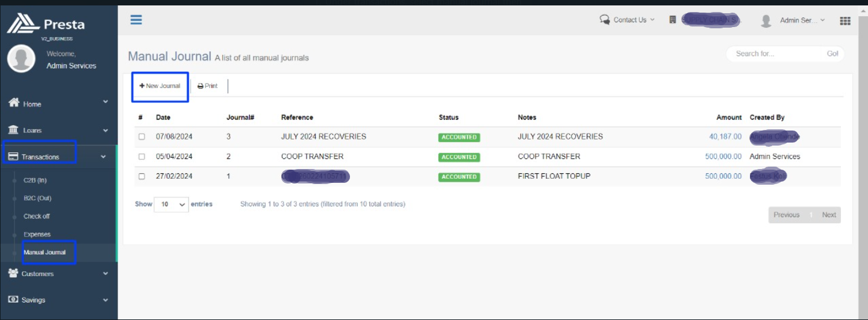The image size is (868, 320).
Task: Open the Show entries count dropdown
Action: tap(171, 205)
